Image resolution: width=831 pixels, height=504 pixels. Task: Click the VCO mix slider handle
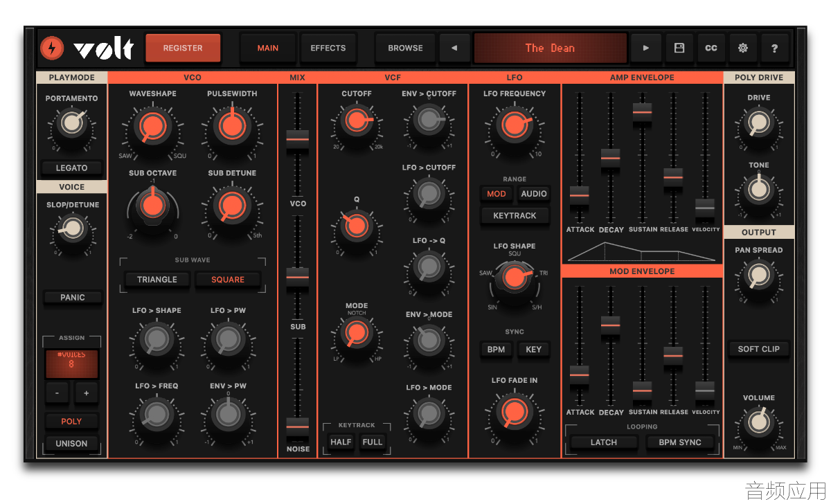point(298,139)
